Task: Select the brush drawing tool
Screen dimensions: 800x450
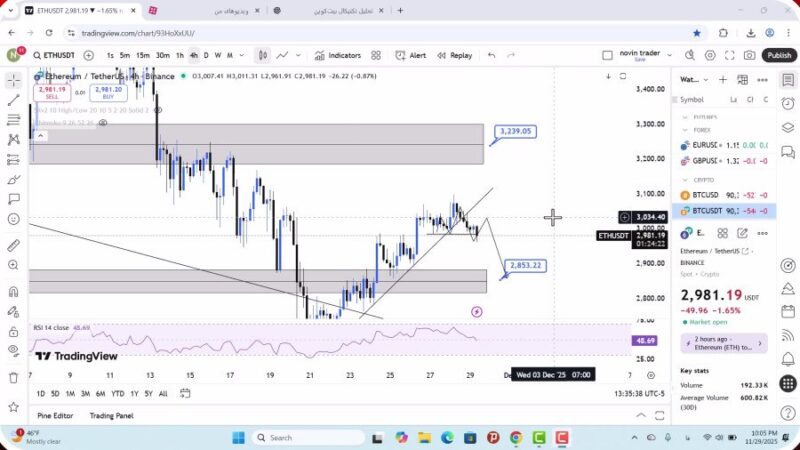Action: pyautogui.click(x=13, y=179)
